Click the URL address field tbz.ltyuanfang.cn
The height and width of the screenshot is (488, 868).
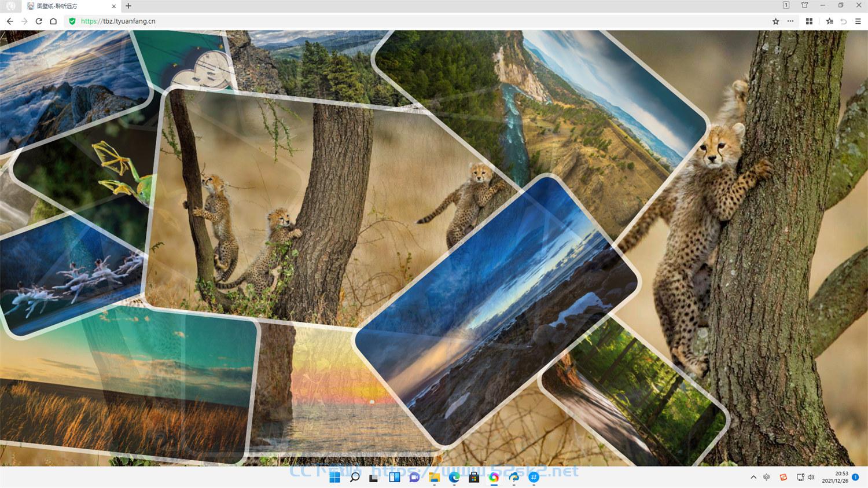tap(118, 21)
